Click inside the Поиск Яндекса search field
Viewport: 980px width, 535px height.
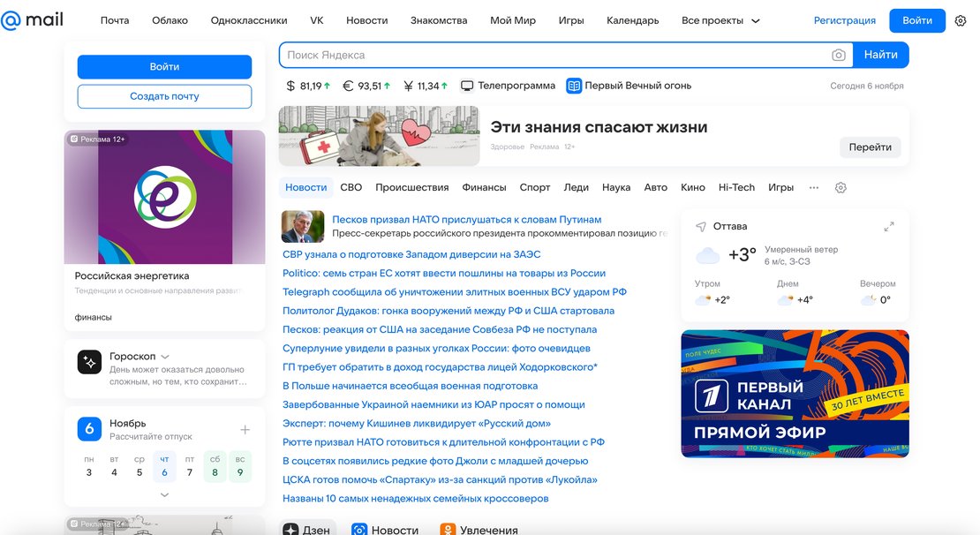coord(530,55)
